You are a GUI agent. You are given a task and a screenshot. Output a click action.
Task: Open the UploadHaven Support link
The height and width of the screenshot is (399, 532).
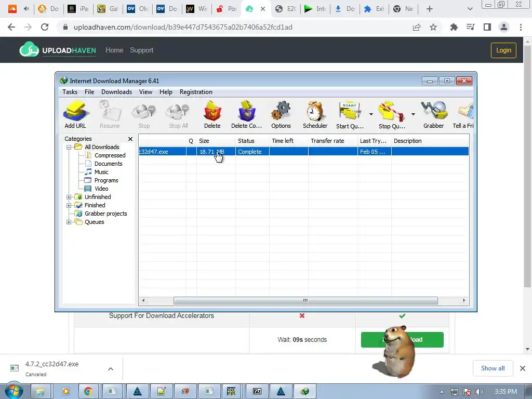141,50
